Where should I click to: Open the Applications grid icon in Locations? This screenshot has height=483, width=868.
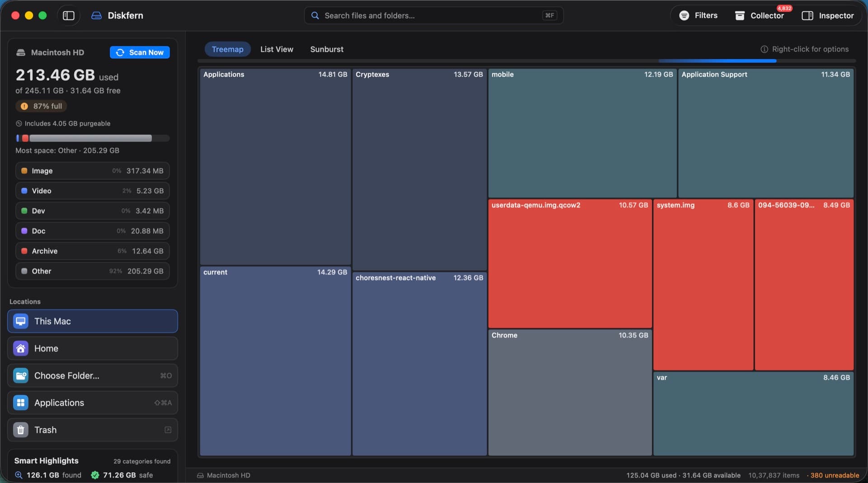pyautogui.click(x=21, y=402)
